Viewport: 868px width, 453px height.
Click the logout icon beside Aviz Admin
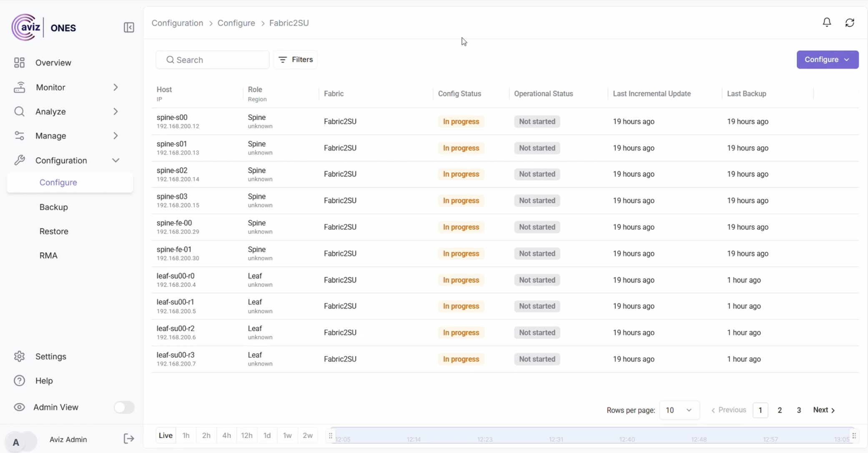pos(129,438)
